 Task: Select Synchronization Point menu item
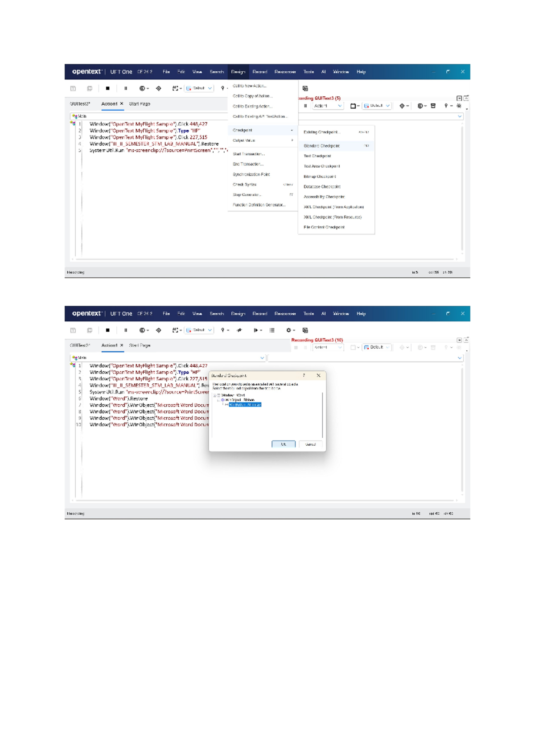click(263, 174)
